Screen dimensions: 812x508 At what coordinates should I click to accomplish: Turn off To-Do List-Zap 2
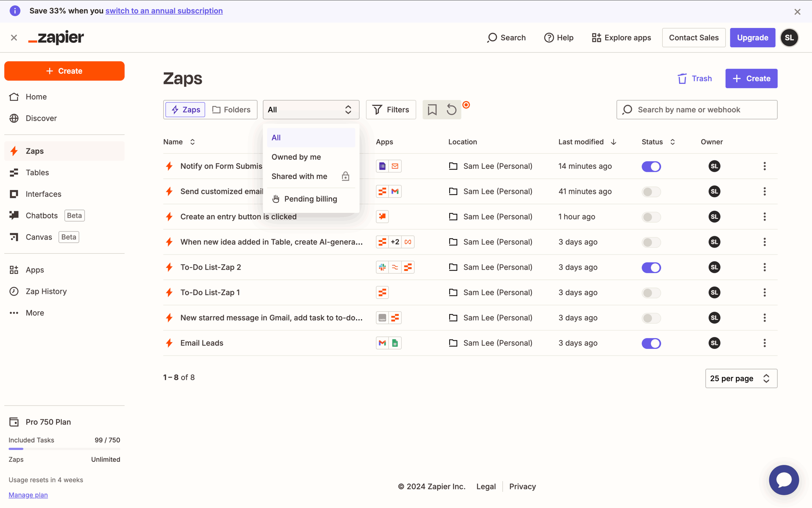651,268
